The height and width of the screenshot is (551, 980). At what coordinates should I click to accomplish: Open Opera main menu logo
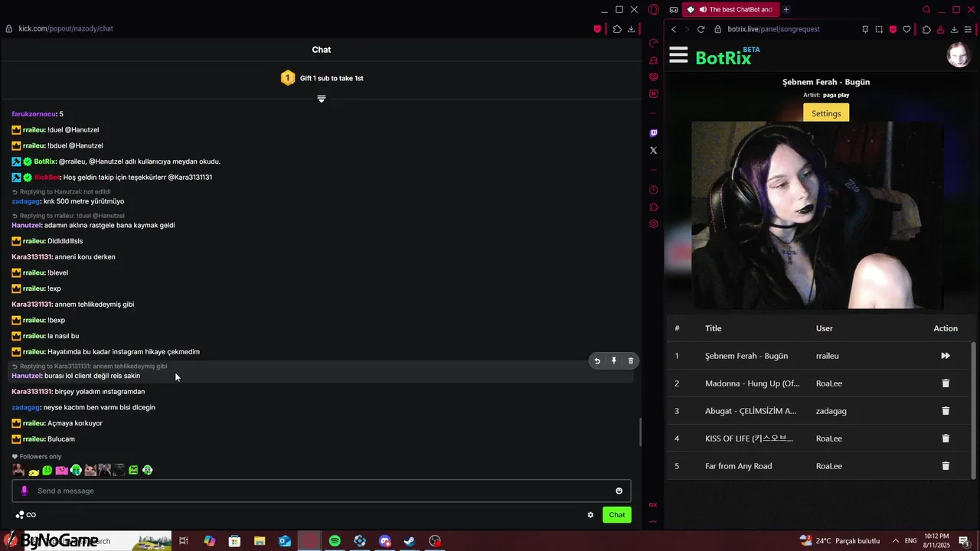[x=654, y=9]
